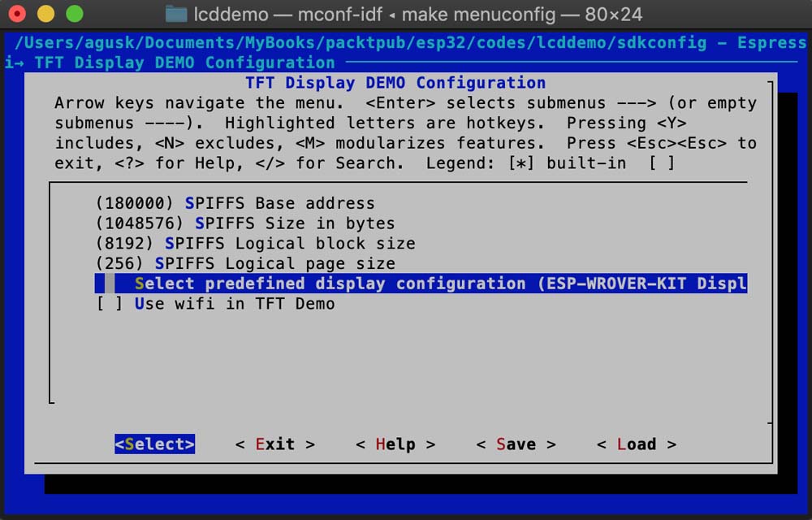
Task: Toggle the Use wifi in TFT Demo checkbox
Action: coord(110,304)
